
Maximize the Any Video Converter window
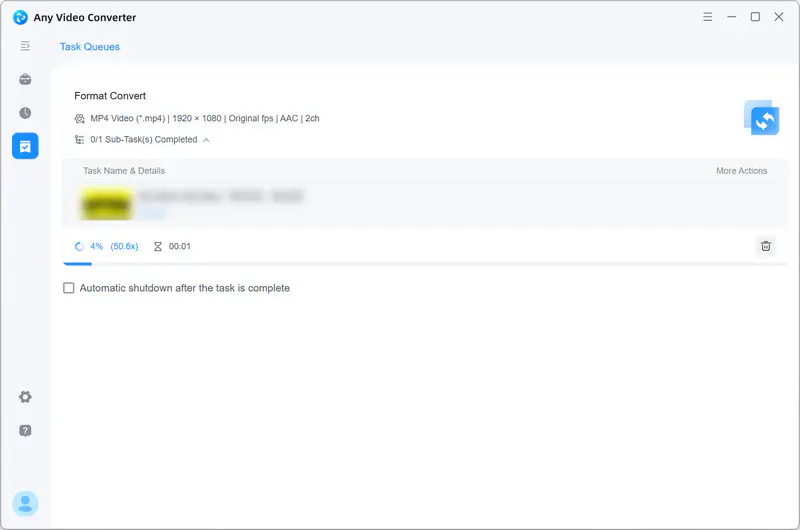(x=755, y=17)
